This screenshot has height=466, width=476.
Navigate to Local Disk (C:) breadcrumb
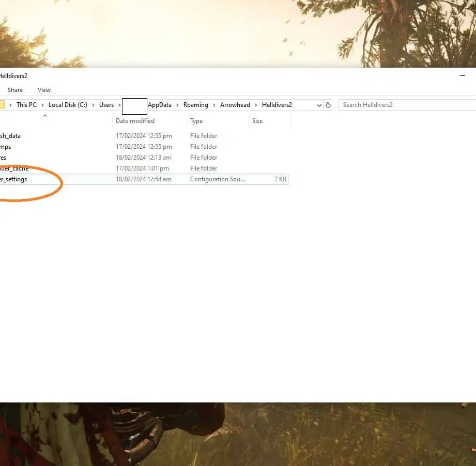(68, 105)
